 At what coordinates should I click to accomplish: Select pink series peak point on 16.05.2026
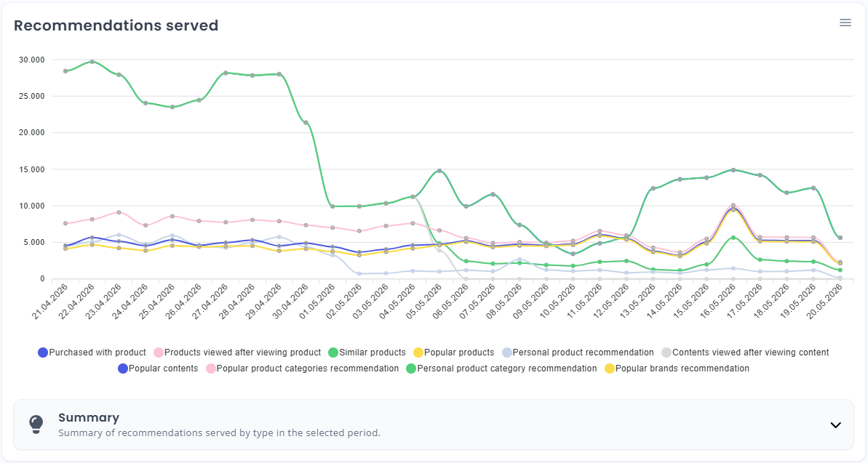pyautogui.click(x=733, y=206)
